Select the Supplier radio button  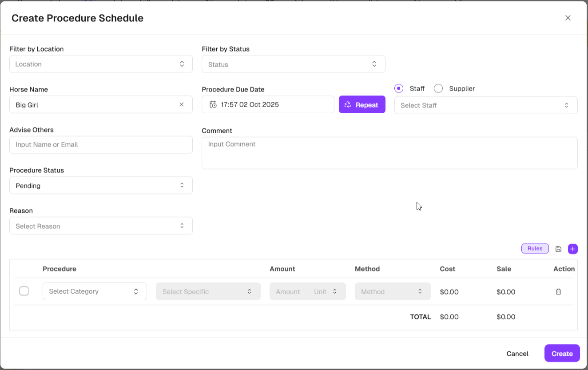tap(438, 88)
